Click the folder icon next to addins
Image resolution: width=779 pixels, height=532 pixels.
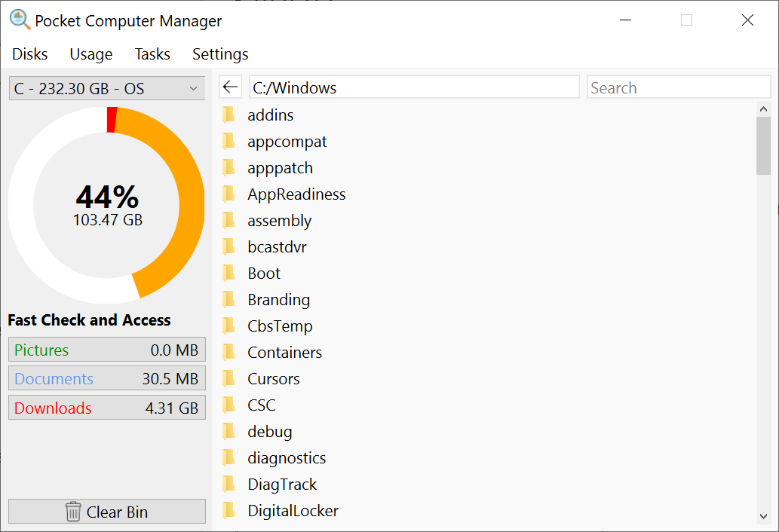[229, 115]
